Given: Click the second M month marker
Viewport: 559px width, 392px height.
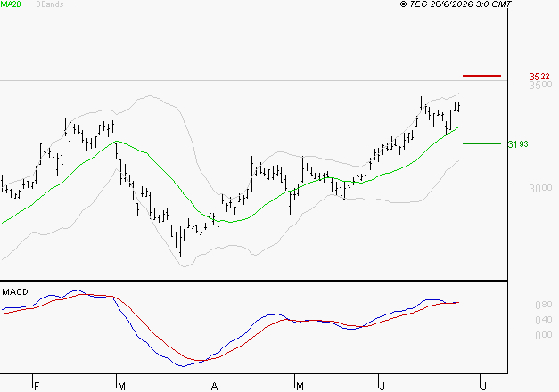Looking at the screenshot, I should coord(300,387).
